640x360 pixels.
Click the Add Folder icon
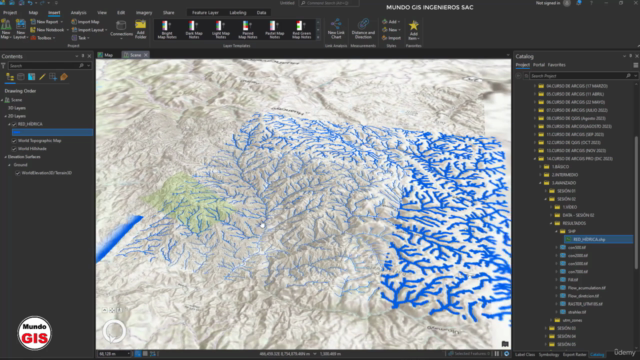tap(140, 24)
